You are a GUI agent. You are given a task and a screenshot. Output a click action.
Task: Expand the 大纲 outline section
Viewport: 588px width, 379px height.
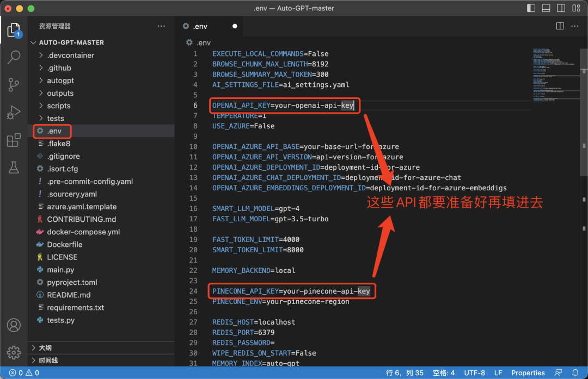point(101,347)
